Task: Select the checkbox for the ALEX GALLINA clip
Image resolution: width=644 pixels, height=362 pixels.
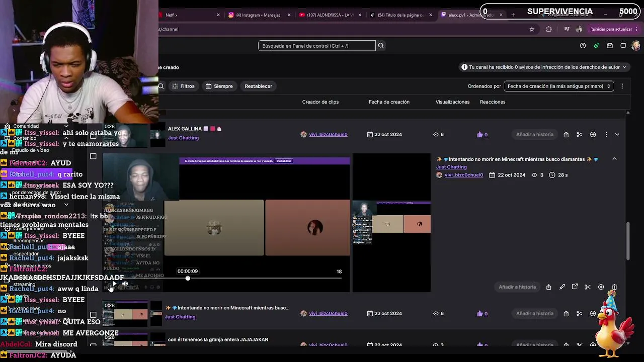Action: pyautogui.click(x=93, y=135)
